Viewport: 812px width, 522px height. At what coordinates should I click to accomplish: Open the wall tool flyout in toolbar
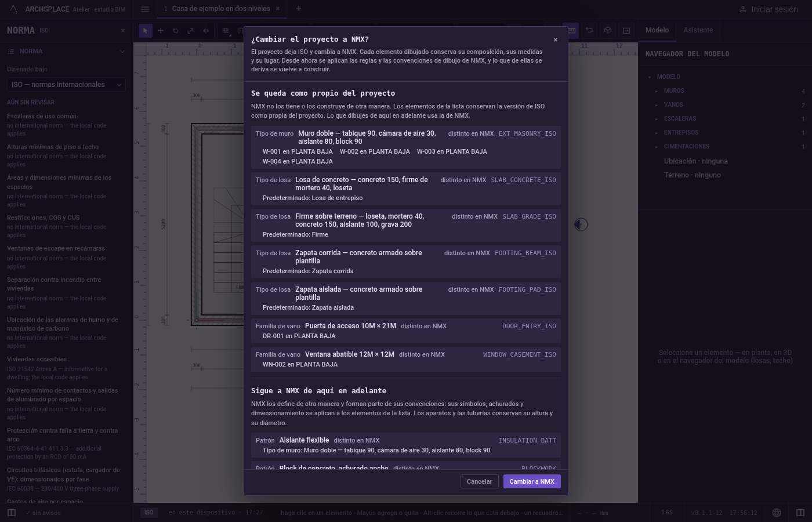(226, 31)
